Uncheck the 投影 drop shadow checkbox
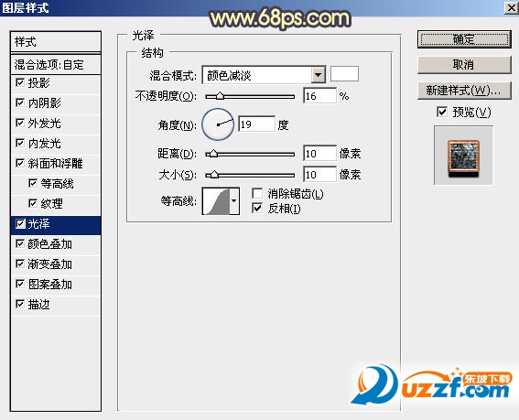 (x=20, y=82)
